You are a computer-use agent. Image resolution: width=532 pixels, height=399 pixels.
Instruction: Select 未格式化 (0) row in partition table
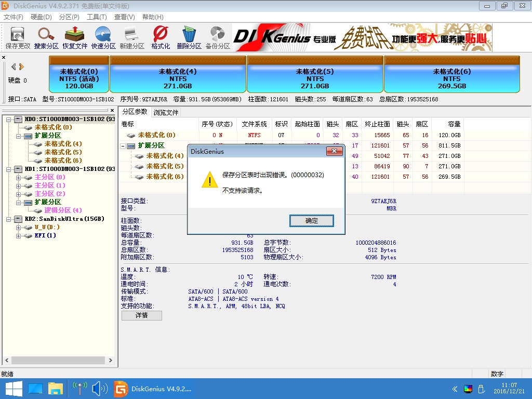291,135
